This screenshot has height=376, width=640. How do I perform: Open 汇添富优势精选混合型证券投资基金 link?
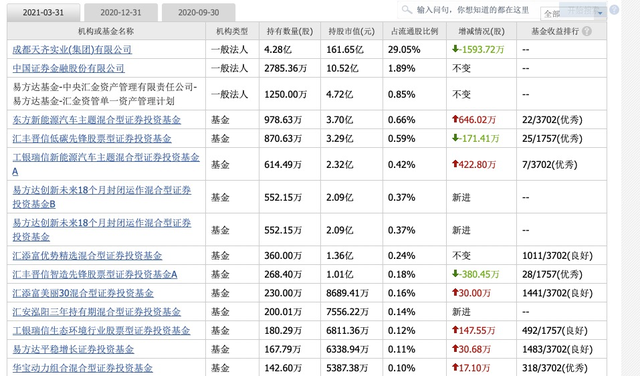87,256
